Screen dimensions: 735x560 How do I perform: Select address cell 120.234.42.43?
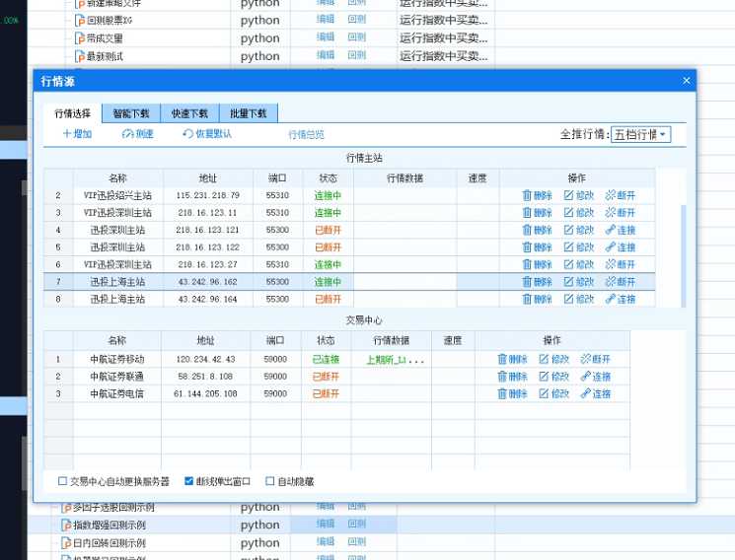[x=206, y=360]
